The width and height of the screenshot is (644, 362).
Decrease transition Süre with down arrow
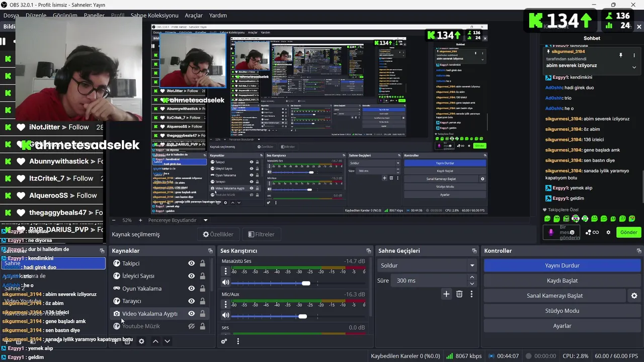(x=472, y=284)
